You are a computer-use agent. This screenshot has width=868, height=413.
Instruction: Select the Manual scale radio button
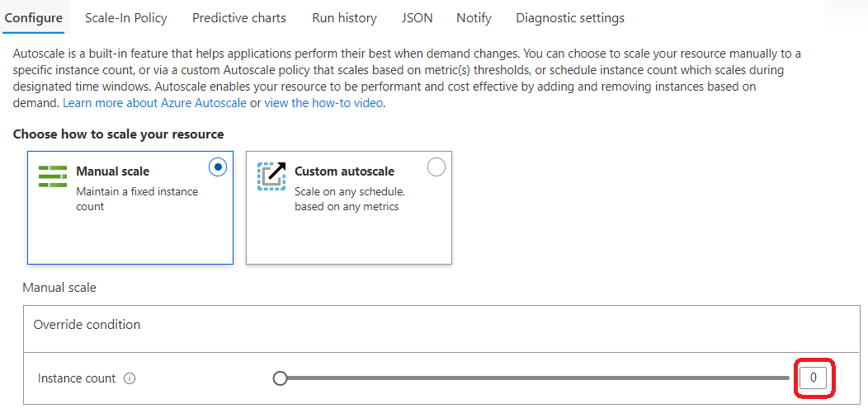tap(218, 167)
